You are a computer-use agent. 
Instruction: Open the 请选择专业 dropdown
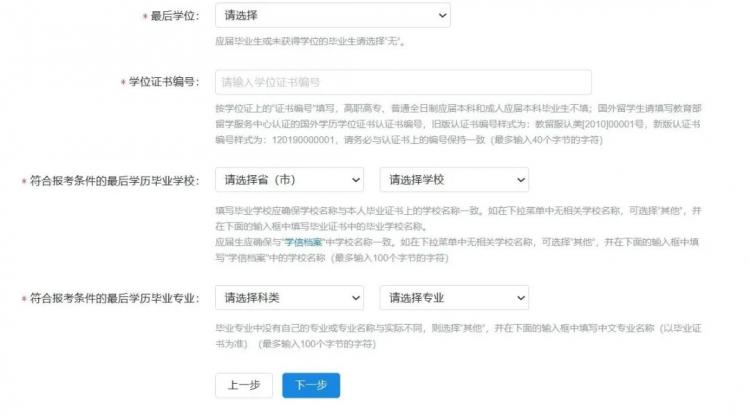coord(445,298)
